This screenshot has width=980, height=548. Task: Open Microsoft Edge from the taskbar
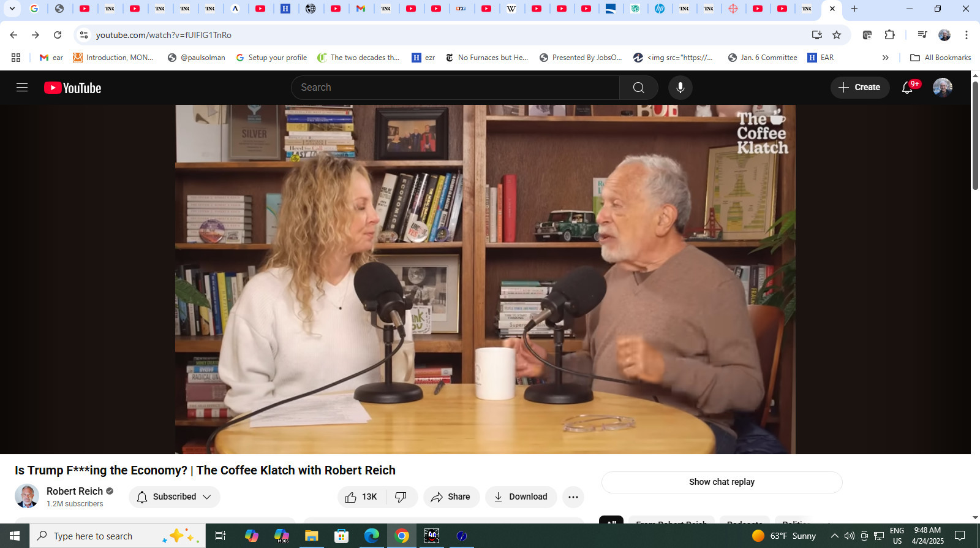click(372, 536)
